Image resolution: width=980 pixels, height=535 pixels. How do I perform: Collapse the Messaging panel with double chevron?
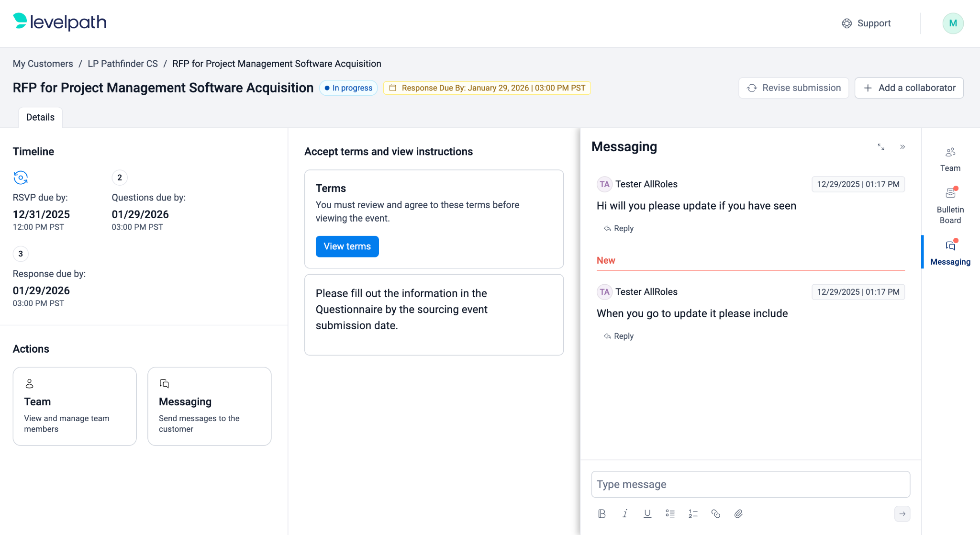click(x=902, y=147)
